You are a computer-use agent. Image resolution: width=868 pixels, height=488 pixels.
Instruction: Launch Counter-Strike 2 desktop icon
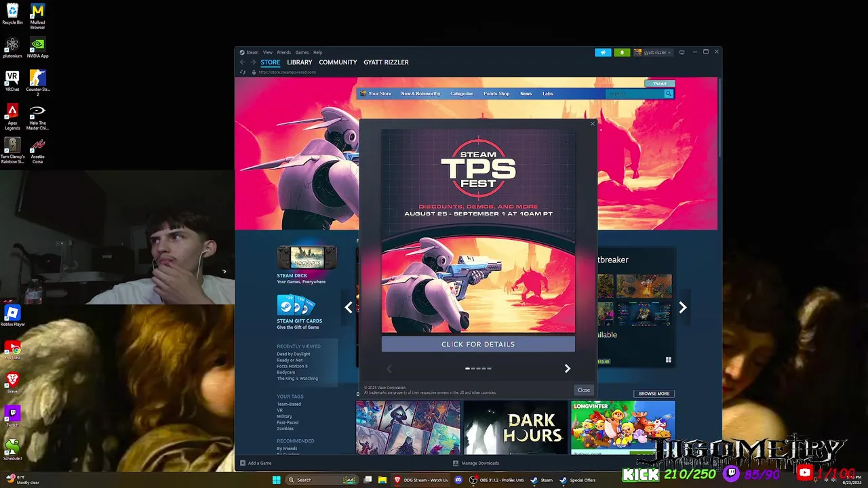37,83
